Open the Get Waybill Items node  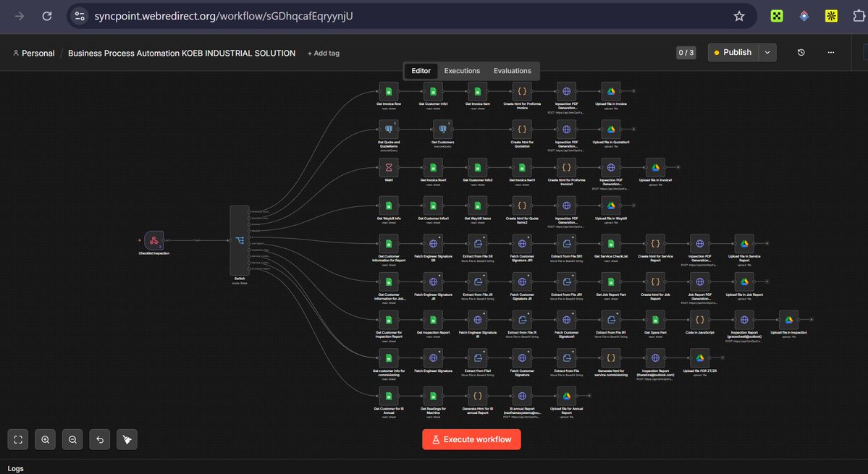[x=477, y=206]
